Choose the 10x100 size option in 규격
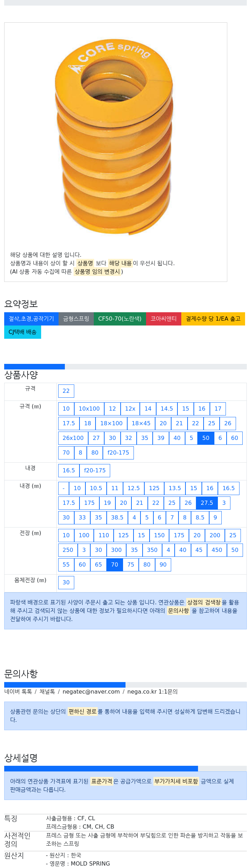 tap(89, 409)
